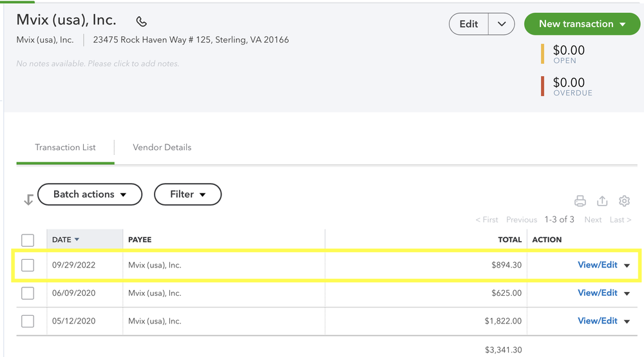Click View/Edit for the $625.00 transaction
644x357 pixels.
click(x=597, y=293)
